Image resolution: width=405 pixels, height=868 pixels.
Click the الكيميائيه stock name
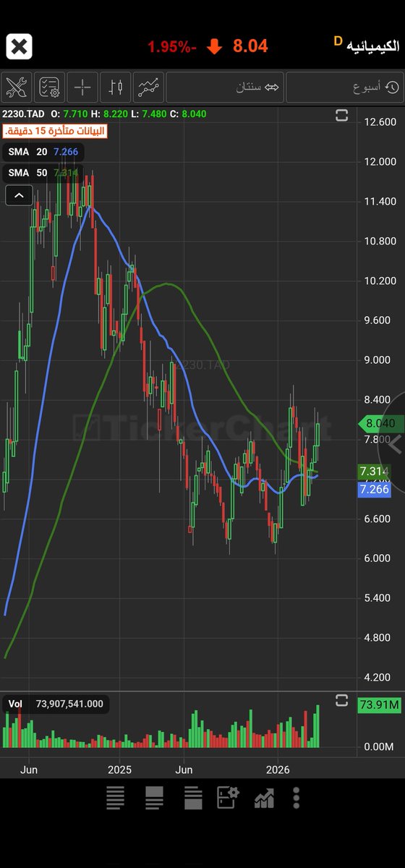coord(372,46)
